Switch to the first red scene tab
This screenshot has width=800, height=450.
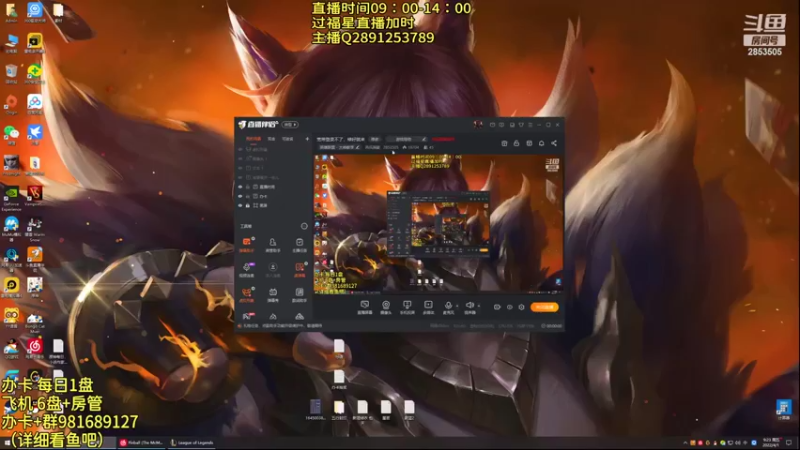tap(254, 139)
